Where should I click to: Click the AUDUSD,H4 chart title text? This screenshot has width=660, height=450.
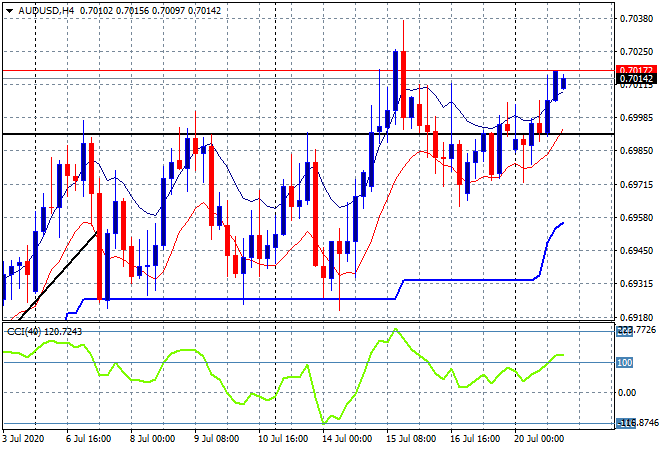(46, 11)
